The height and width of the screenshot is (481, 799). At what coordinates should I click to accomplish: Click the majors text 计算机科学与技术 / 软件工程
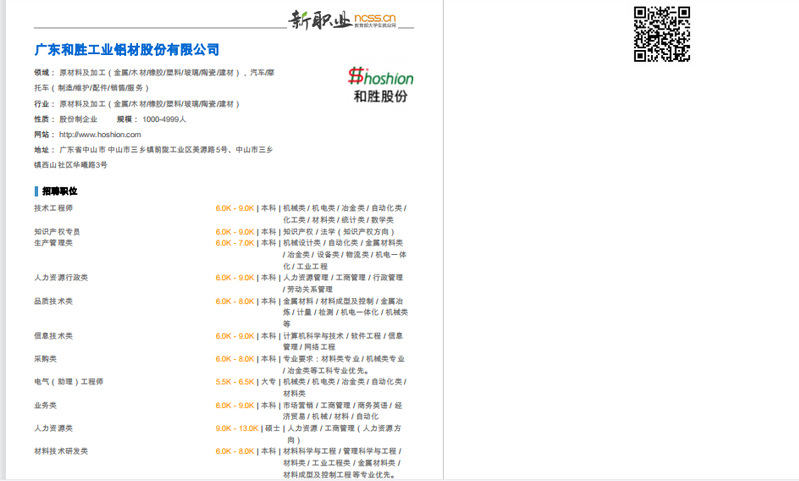click(x=343, y=341)
